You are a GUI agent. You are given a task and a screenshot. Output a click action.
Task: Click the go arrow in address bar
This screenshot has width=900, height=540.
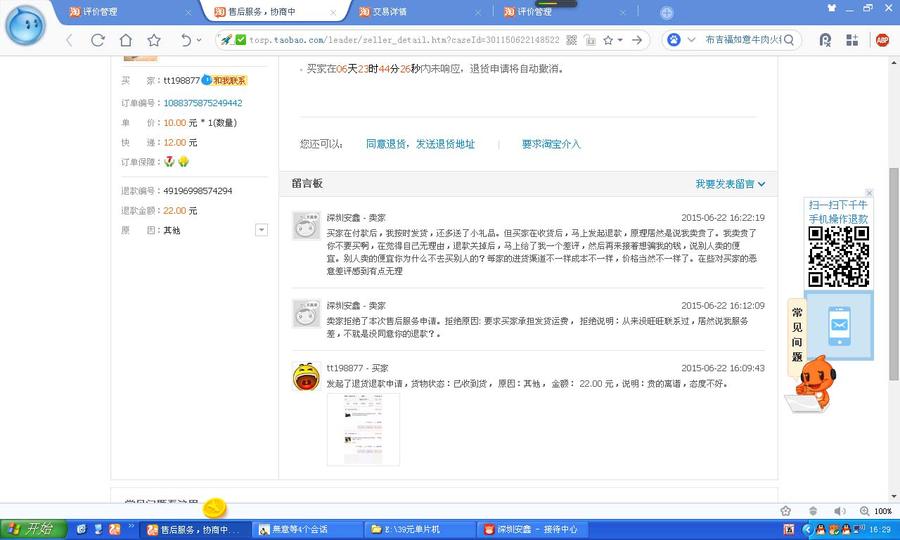click(637, 40)
